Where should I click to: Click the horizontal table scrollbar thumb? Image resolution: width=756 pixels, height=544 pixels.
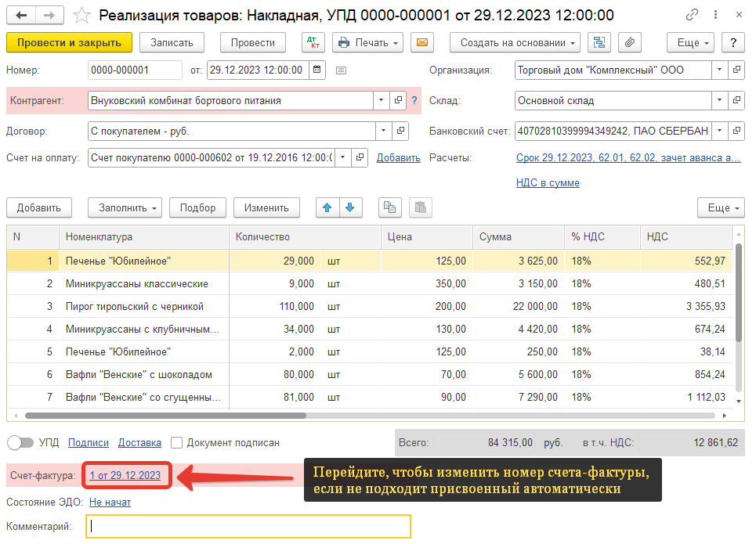[165, 416]
